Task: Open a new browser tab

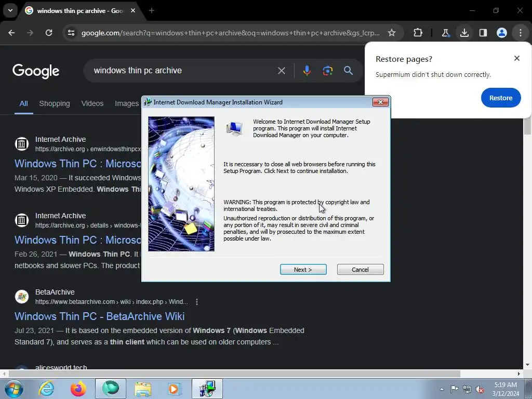Action: (151, 10)
